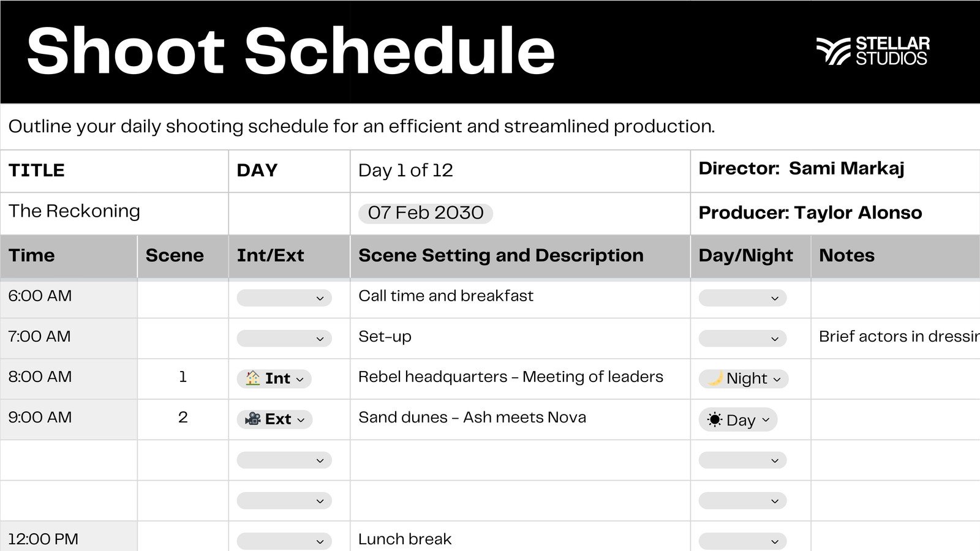Click the Stellar Studios logo
Viewport: 980px width, 551px height.
[872, 50]
